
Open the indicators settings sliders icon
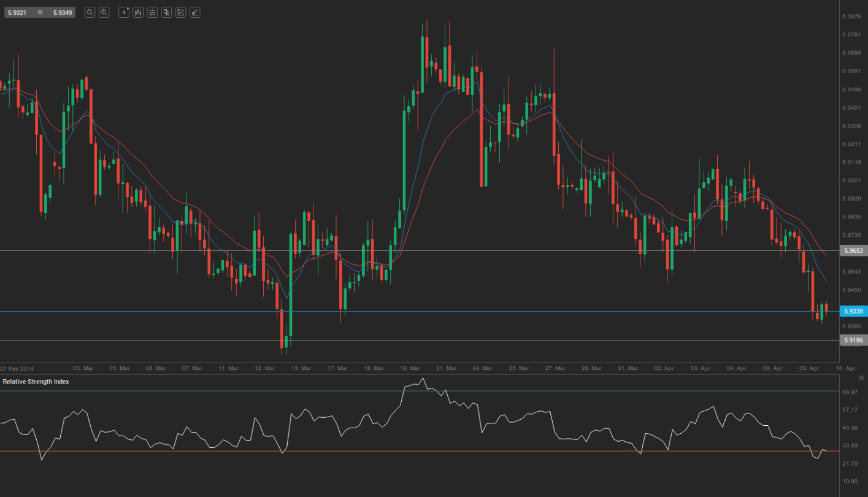pos(152,12)
